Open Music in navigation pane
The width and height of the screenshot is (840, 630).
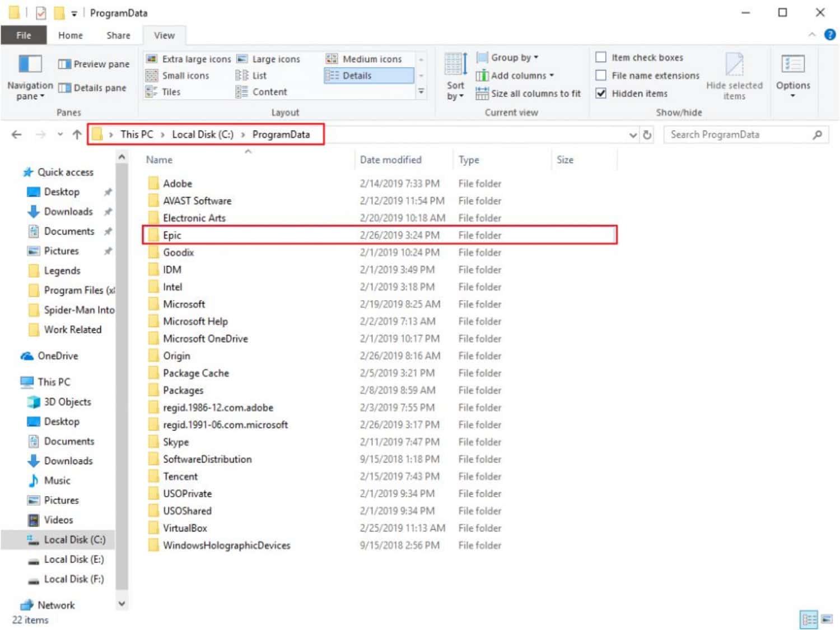(x=49, y=480)
